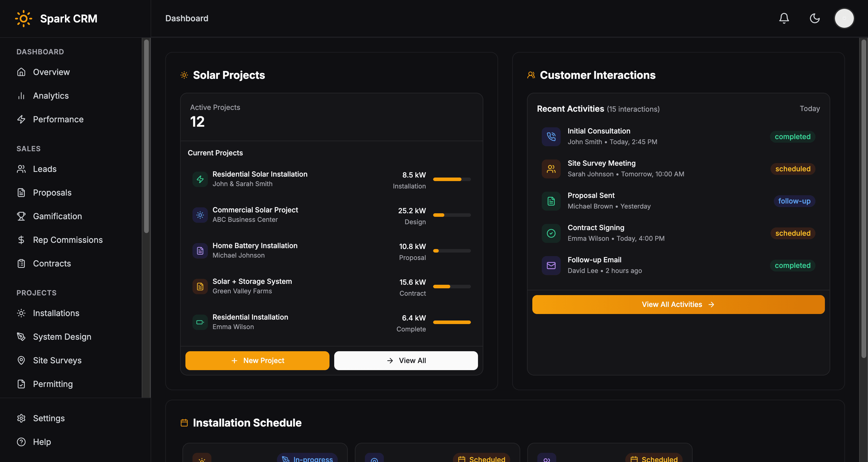The image size is (868, 462).
Task: Click the Gamification trophy icon
Action: (21, 216)
